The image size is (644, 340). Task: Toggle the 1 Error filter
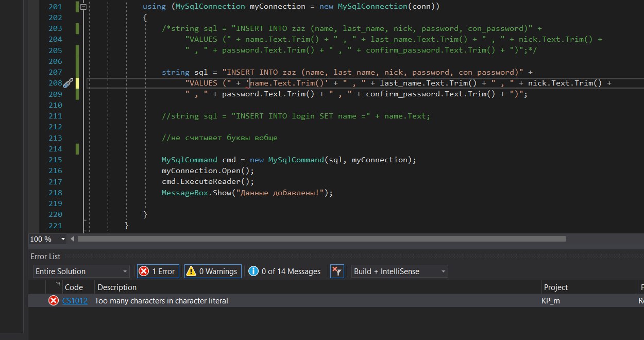[158, 271]
